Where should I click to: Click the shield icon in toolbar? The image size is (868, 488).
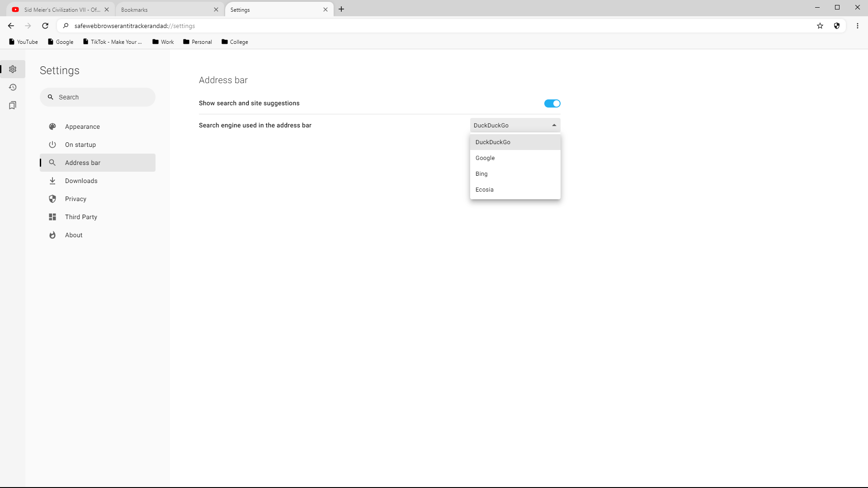coord(837,26)
